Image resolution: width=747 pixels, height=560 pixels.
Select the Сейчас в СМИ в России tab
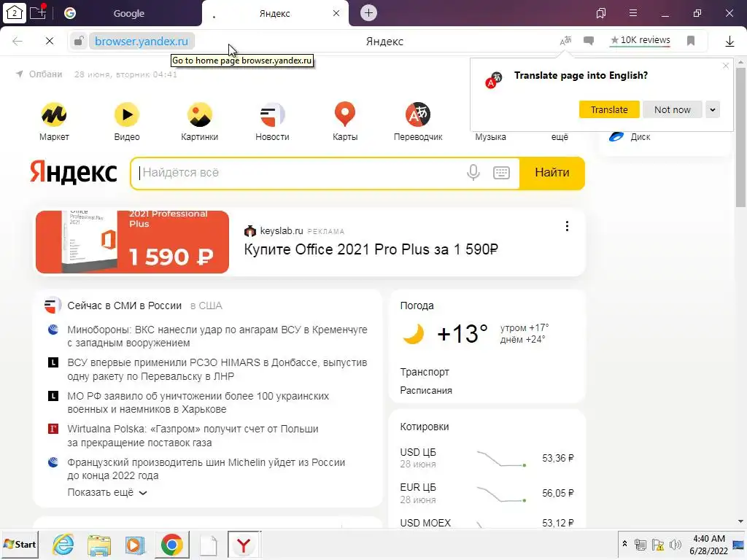click(124, 306)
